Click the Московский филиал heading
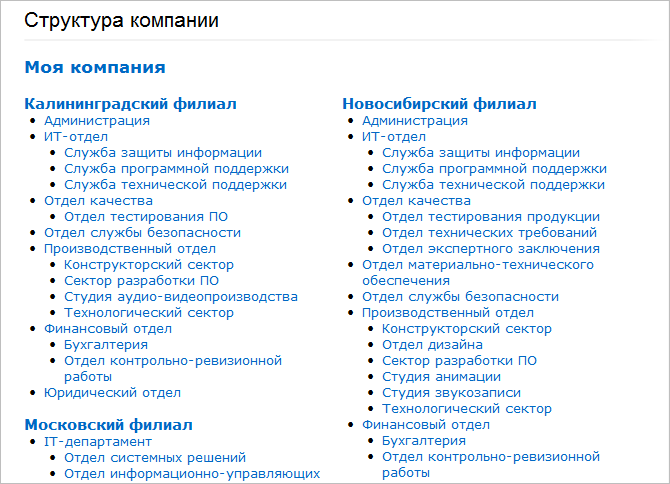670x484 pixels. (x=108, y=425)
